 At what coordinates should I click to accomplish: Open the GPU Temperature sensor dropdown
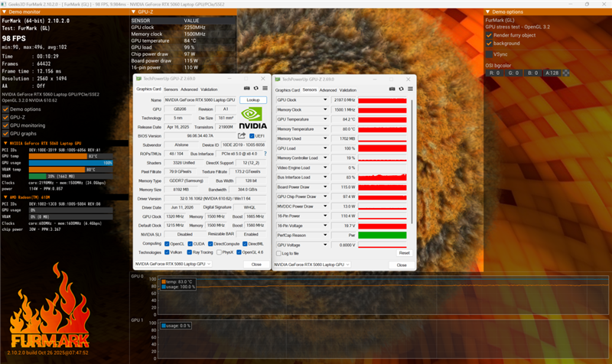(x=324, y=119)
